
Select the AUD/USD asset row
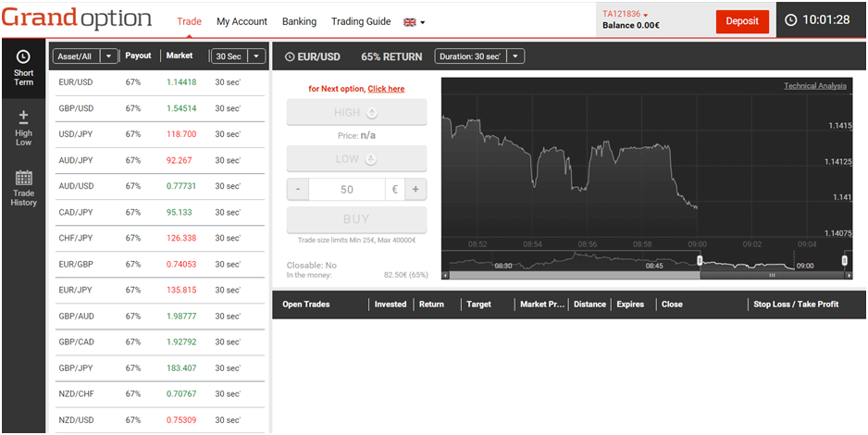click(160, 186)
